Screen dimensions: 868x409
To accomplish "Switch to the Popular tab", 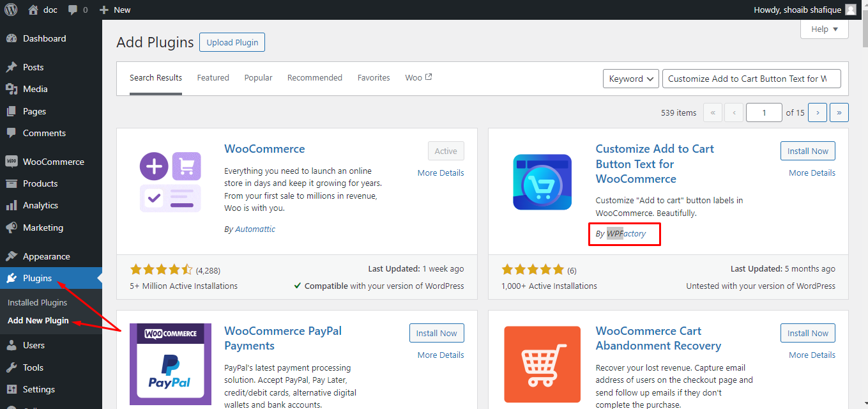I will tap(258, 78).
